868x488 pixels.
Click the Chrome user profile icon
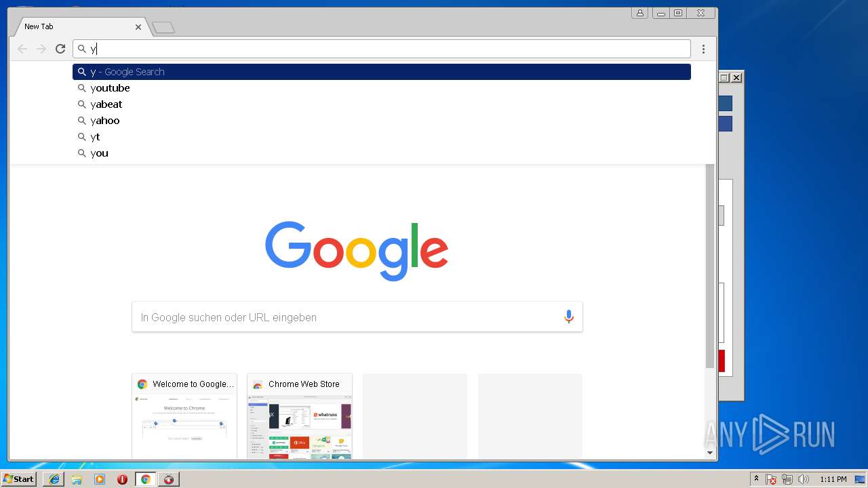[639, 13]
